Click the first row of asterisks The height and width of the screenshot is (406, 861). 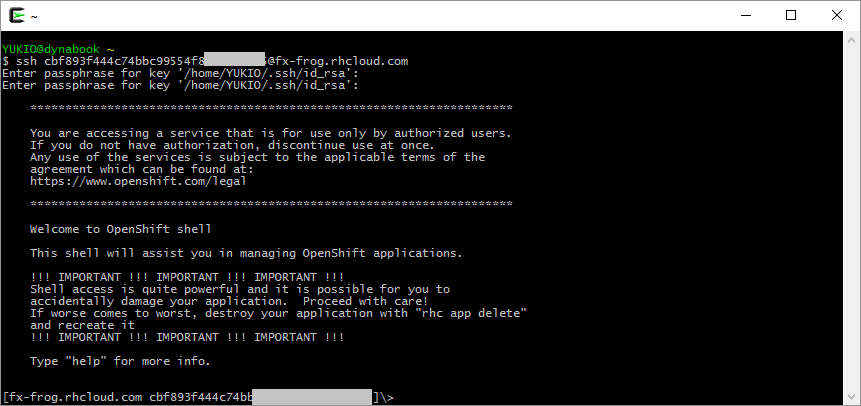(271, 108)
